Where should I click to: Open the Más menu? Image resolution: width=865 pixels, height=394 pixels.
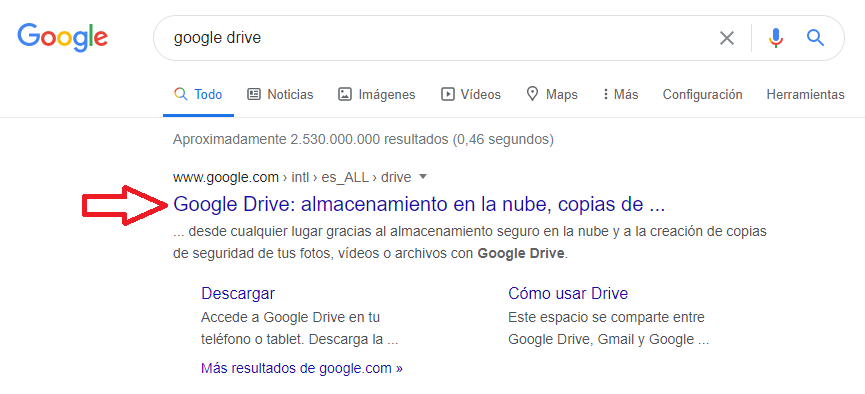(x=621, y=94)
